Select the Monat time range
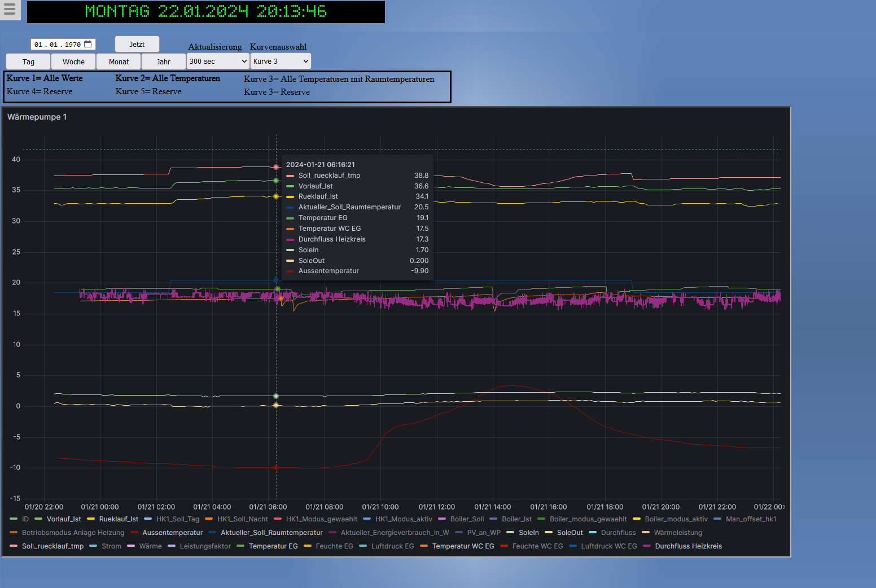Image resolution: width=876 pixels, height=588 pixels. click(x=119, y=62)
